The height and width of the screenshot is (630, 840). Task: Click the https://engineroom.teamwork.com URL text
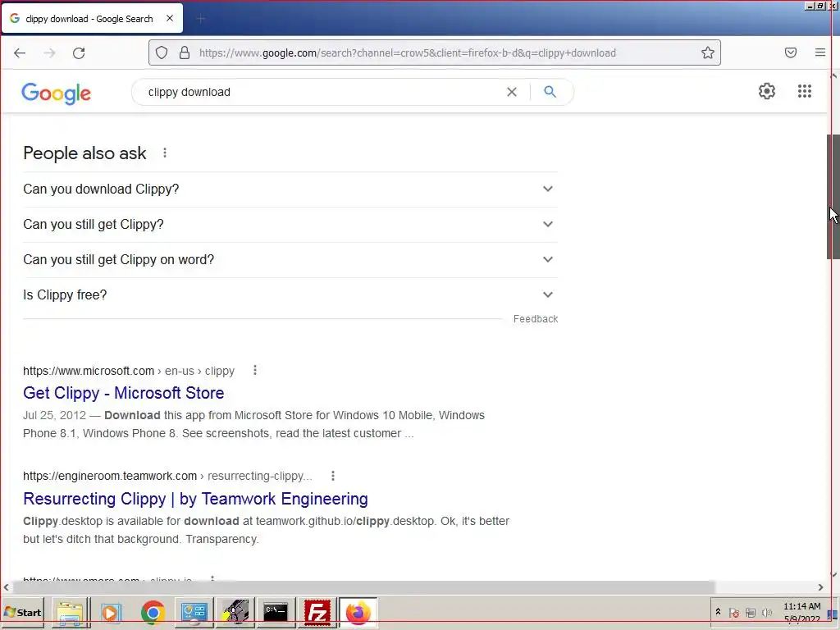pos(110,476)
